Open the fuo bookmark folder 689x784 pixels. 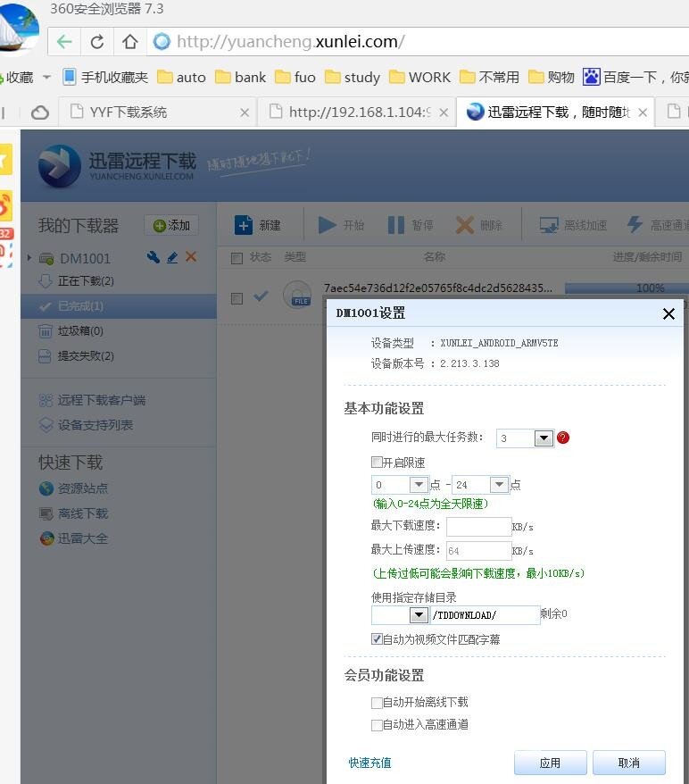(x=295, y=77)
